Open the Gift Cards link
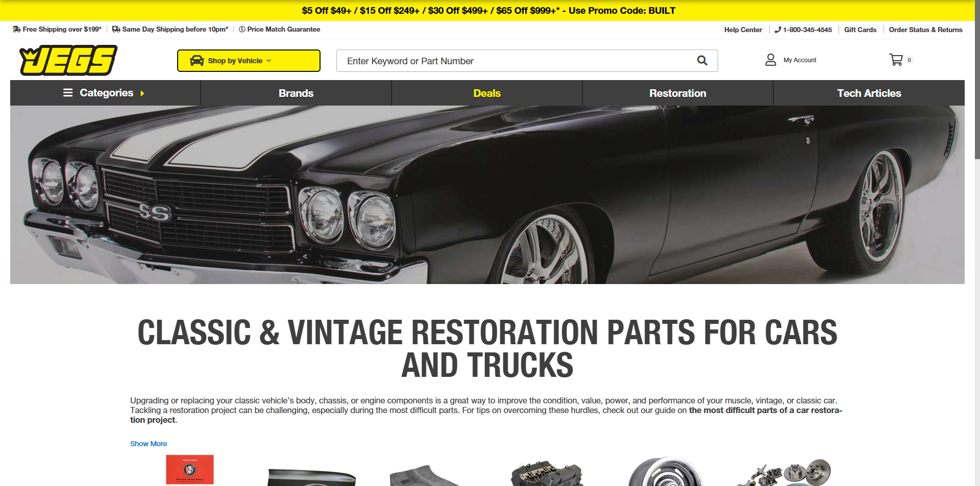 tap(860, 30)
